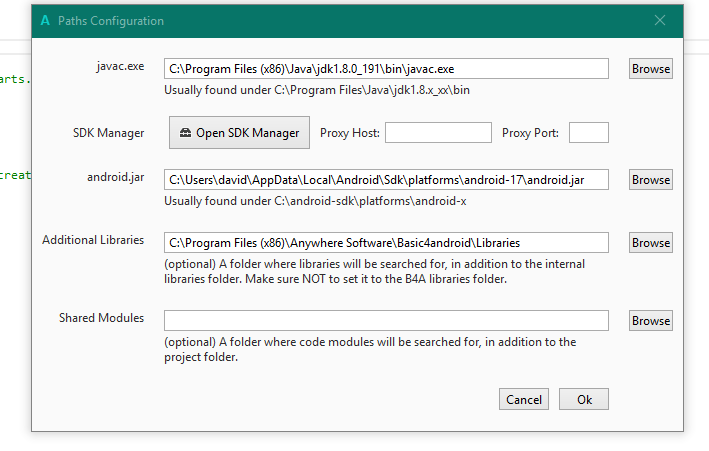Image resolution: width=709 pixels, height=451 pixels.
Task: Open SDK Manager
Action: coord(239,133)
